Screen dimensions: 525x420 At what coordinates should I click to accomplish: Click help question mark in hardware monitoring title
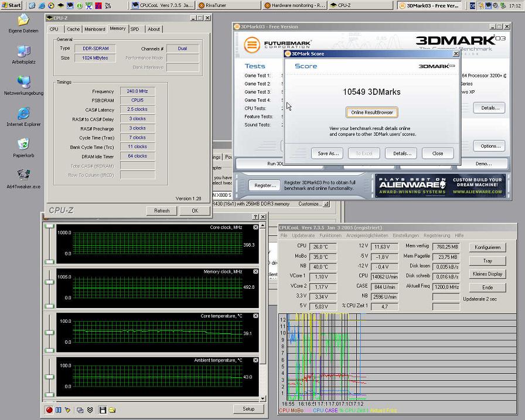click(256, 217)
